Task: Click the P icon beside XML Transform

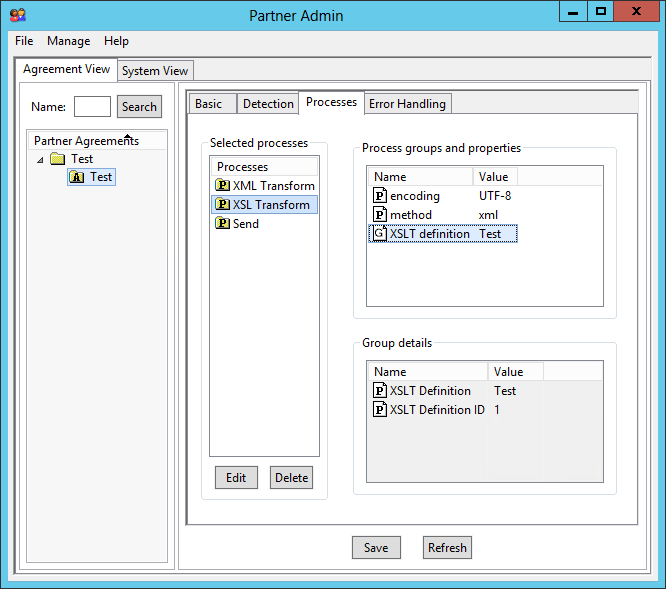Action: pyautogui.click(x=222, y=185)
